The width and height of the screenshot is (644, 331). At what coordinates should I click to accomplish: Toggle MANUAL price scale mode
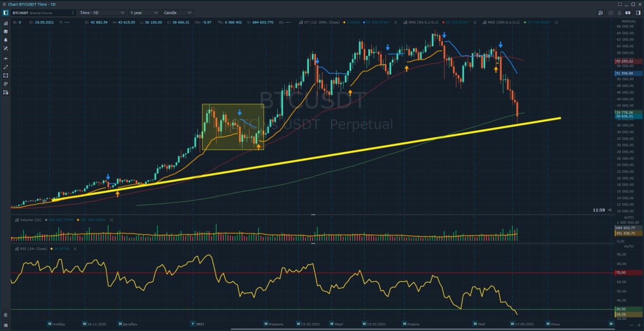[628, 22]
